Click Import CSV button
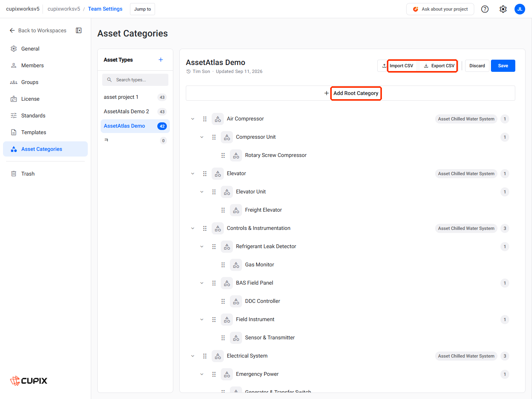 [397, 66]
